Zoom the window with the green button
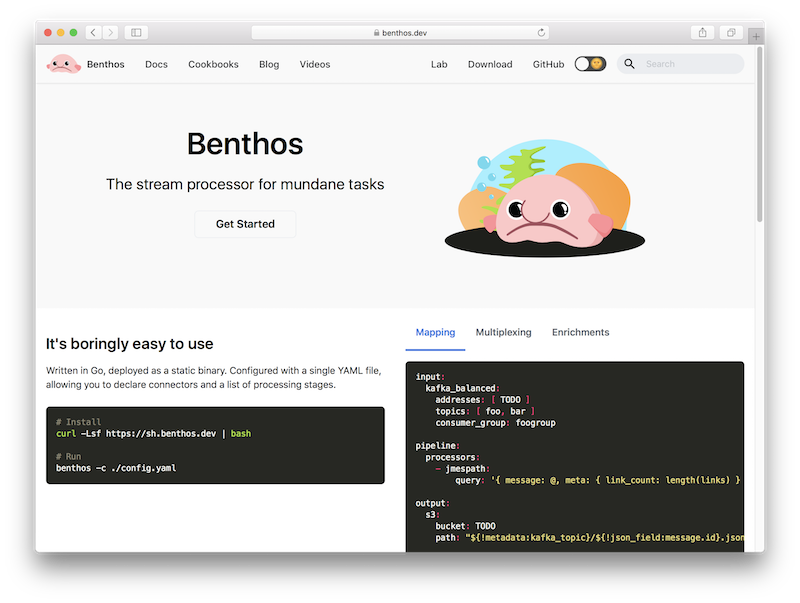This screenshot has width=800, height=603. [73, 33]
